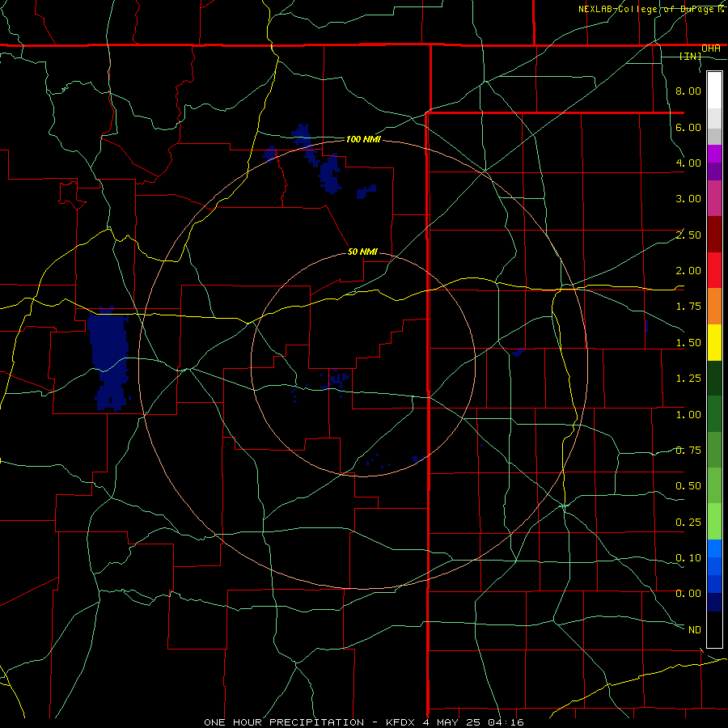Pick the navy swatch beside 0.00
Image resolution: width=728 pixels, height=728 pixels.
714,603
